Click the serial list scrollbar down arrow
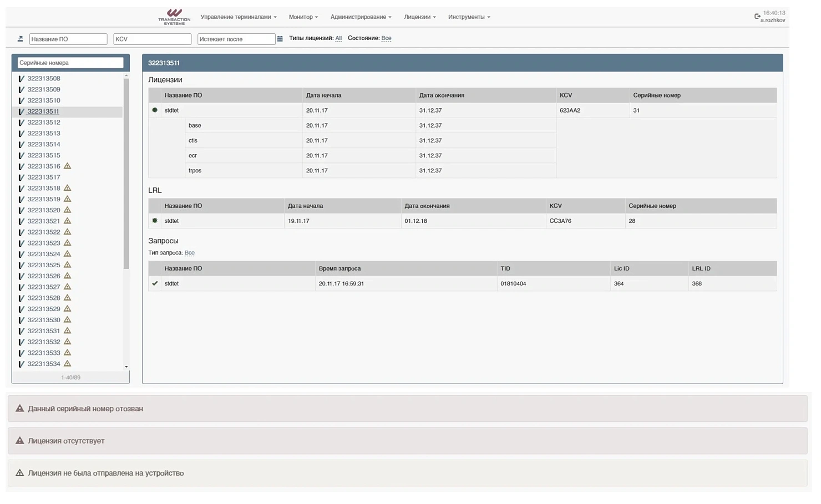Image resolution: width=821 pixels, height=504 pixels. pyautogui.click(x=126, y=366)
